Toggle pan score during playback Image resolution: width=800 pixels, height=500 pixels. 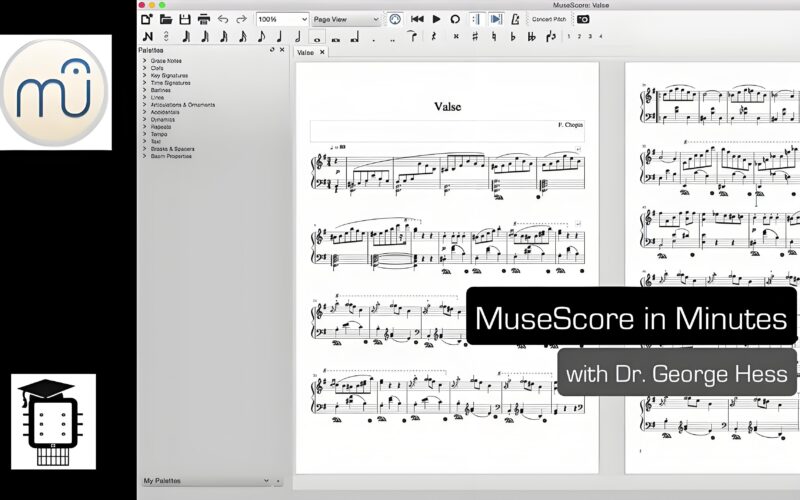pyautogui.click(x=495, y=19)
